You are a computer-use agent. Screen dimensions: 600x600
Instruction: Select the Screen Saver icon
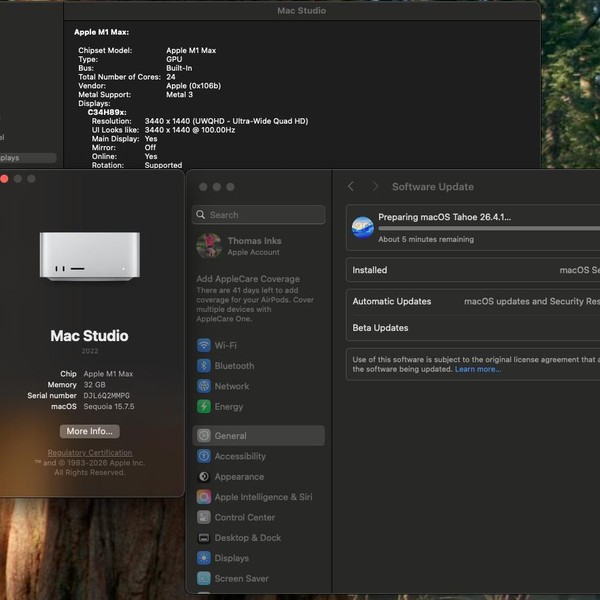[x=204, y=578]
